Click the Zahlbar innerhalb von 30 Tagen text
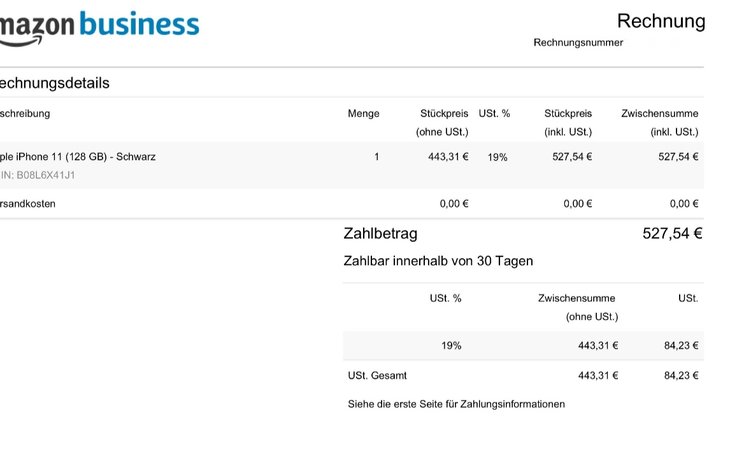The width and height of the screenshot is (751, 450). [x=438, y=261]
